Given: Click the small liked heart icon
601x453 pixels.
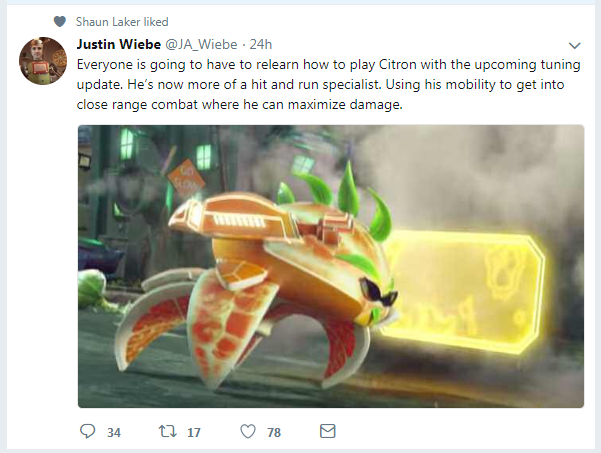Looking at the screenshot, I should coord(59,21).
